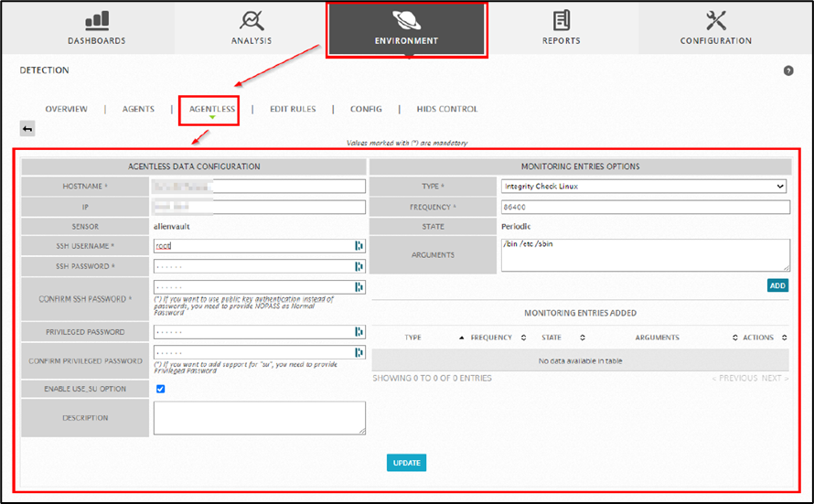The height and width of the screenshot is (504, 814).
Task: Click key icon in SSH Username field
Action: [x=359, y=245]
